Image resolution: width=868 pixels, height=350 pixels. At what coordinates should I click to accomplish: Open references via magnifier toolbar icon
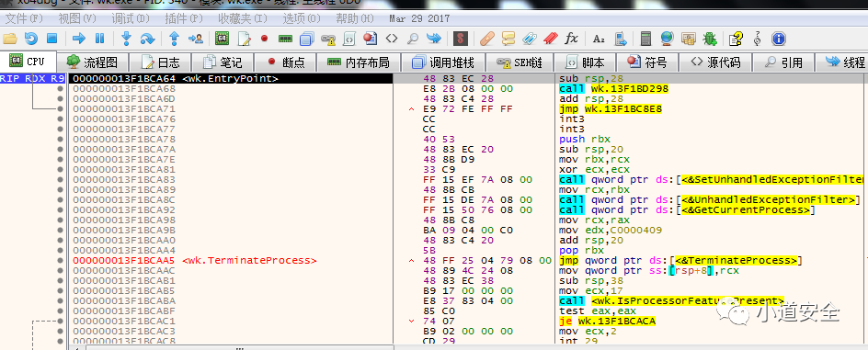pyautogui.click(x=413, y=39)
